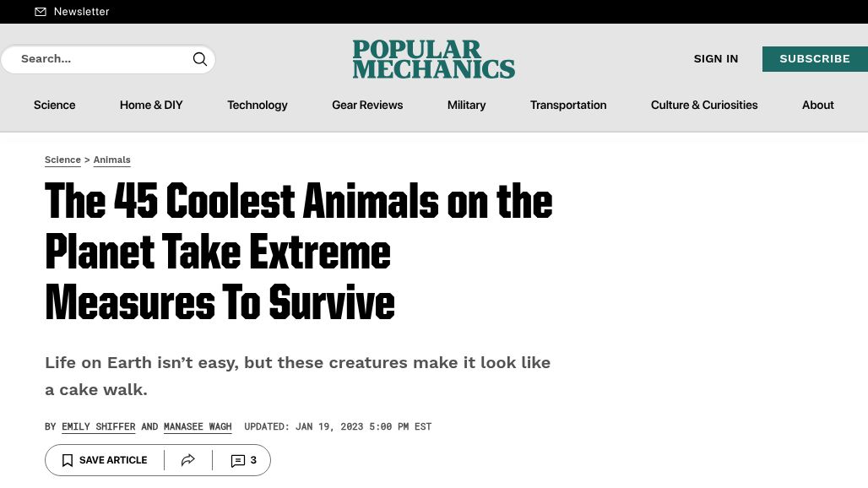This screenshot has height=488, width=868.
Task: Open the Newsletter link in the top bar
Action: [x=81, y=12]
